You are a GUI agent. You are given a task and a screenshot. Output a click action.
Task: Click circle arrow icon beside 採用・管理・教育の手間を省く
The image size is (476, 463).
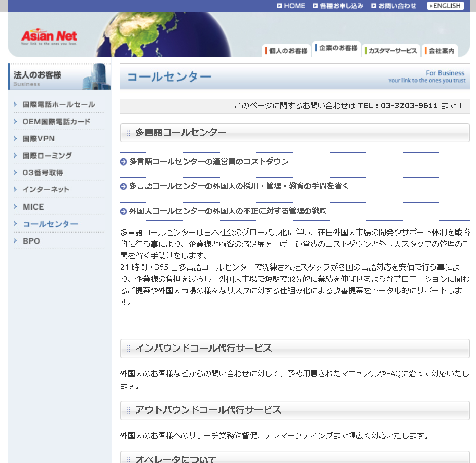[123, 186]
